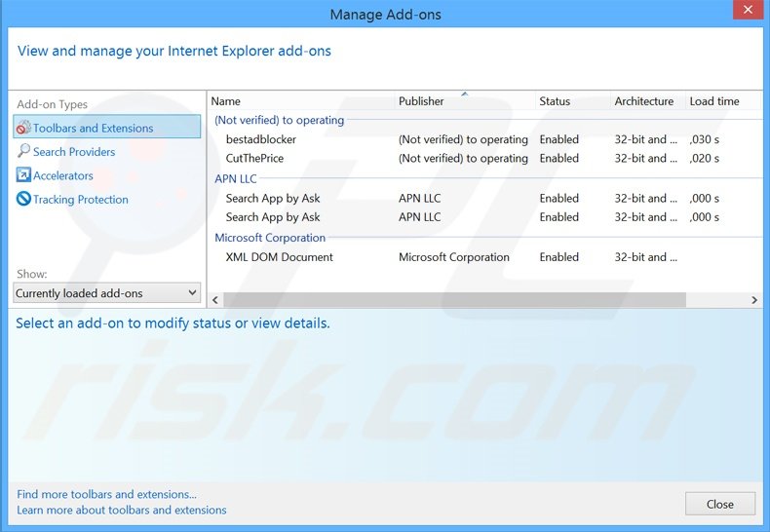
Task: Switch to Accelerators add-on type
Action: click(x=62, y=175)
